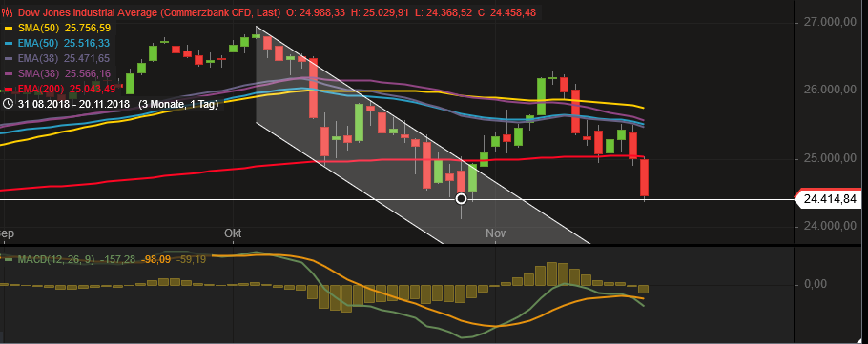
Task: Select the MACD(12, 26, 9) indicator label
Action: pyautogui.click(x=56, y=259)
